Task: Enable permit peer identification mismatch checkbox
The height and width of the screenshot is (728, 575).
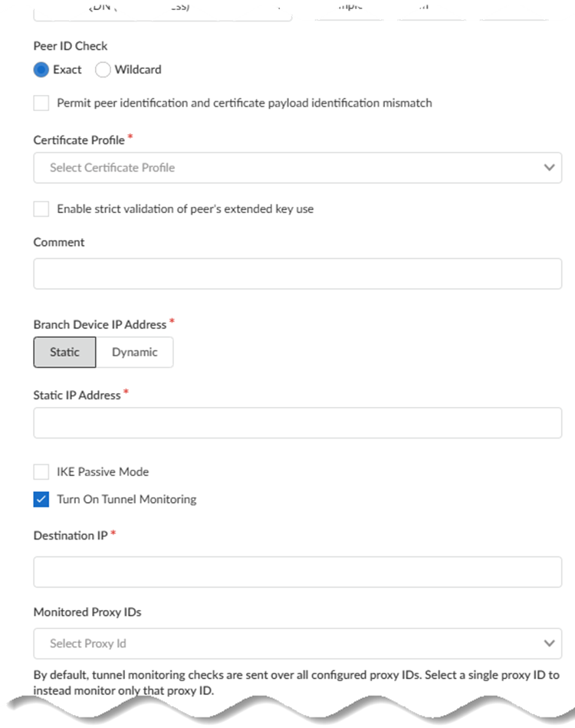Action: point(41,103)
